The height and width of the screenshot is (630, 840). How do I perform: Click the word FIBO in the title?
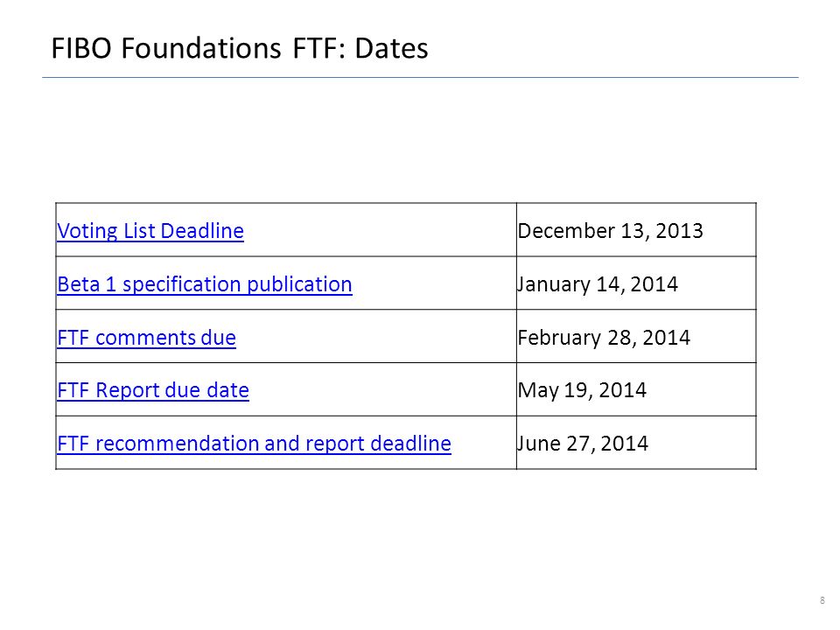(81, 48)
